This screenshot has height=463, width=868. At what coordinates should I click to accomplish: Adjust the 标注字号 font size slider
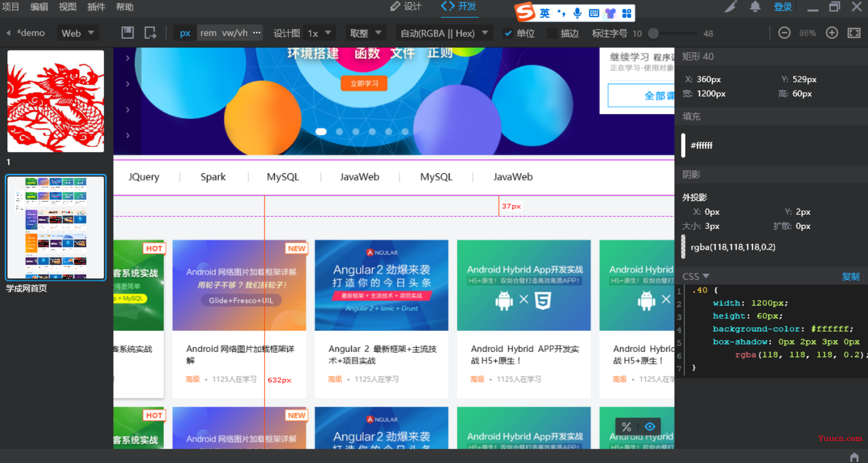point(653,33)
